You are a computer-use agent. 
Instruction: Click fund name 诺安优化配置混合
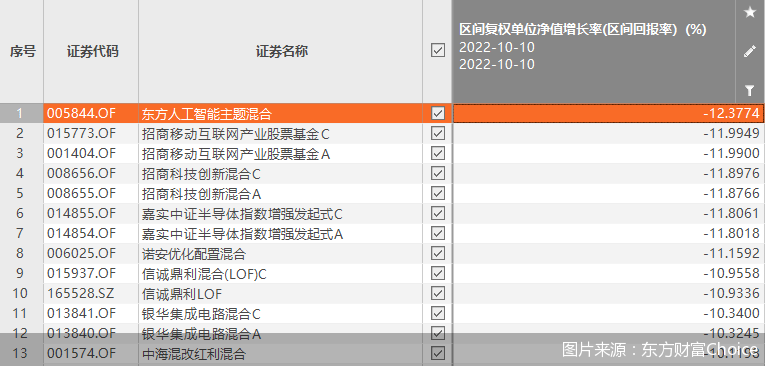tap(194, 254)
